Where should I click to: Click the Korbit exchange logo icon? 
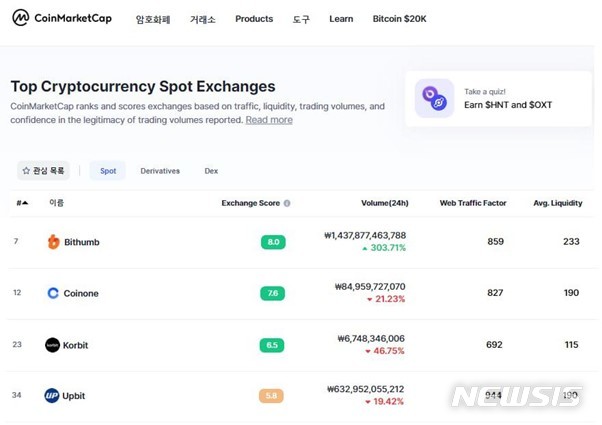coord(53,345)
